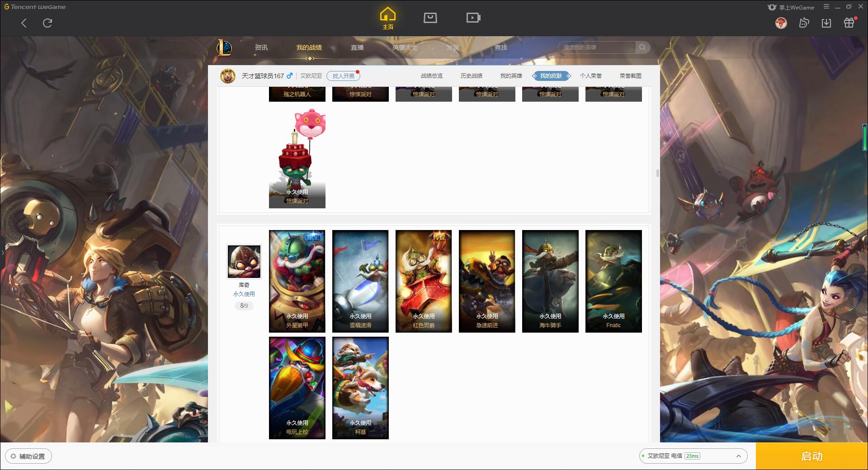868x470 pixels.
Task: Open the 历史战绩 sub-tab
Action: (x=472, y=76)
